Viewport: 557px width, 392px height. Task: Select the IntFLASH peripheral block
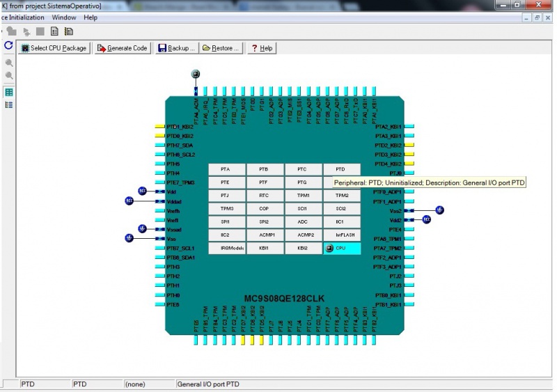(x=341, y=235)
